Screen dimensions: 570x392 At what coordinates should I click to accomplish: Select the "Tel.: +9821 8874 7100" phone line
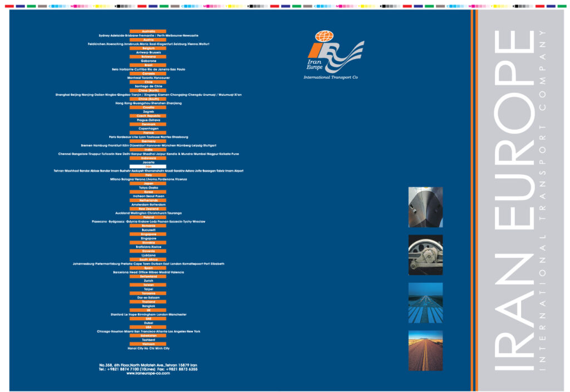148,369
